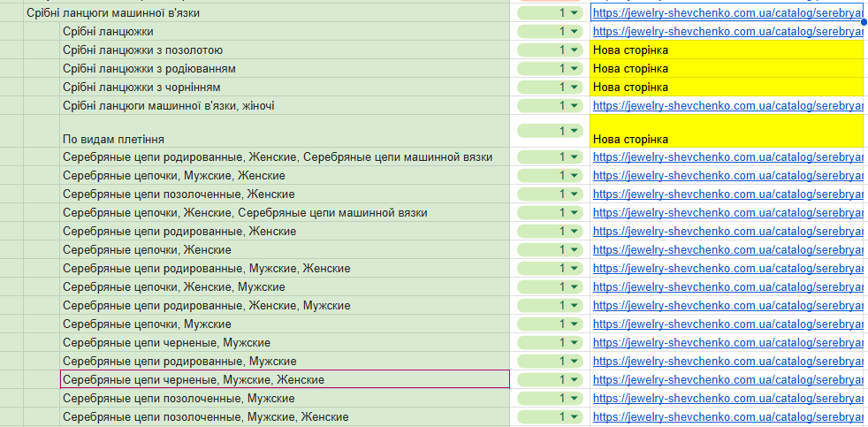The width and height of the screenshot is (868, 427).
Task: Select cell 'Срібні ланцюжки'
Action: (286, 32)
